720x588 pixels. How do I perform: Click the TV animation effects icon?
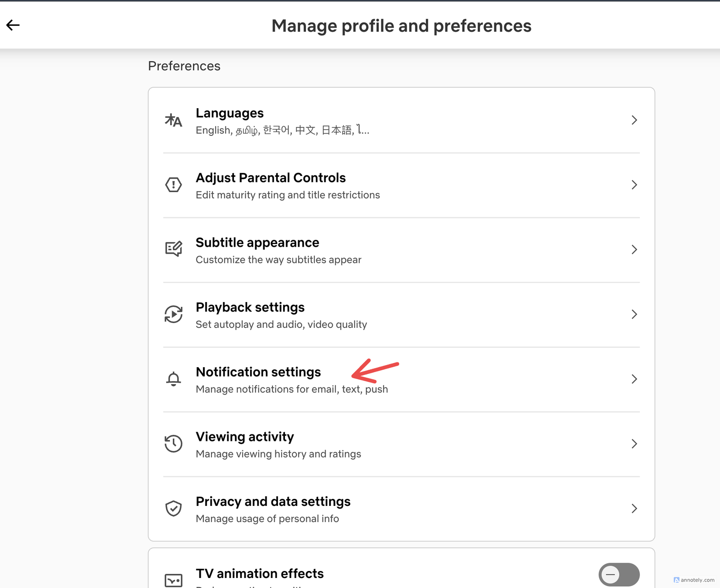(173, 580)
